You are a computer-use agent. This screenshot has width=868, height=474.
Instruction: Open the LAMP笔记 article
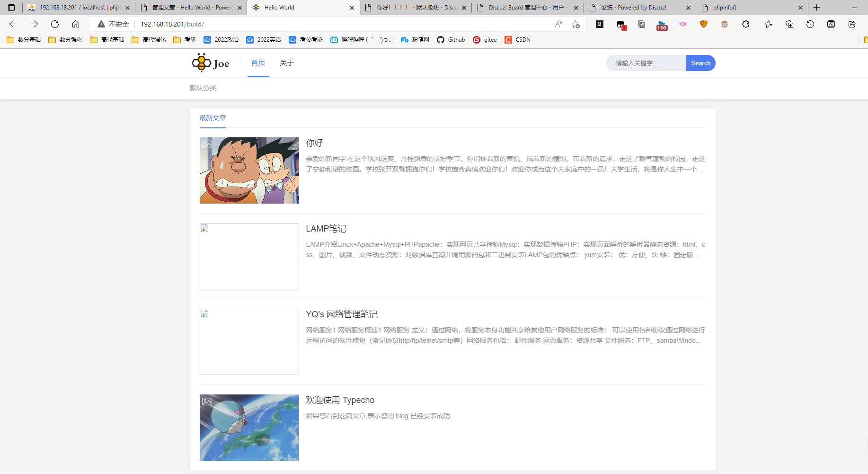(x=326, y=229)
